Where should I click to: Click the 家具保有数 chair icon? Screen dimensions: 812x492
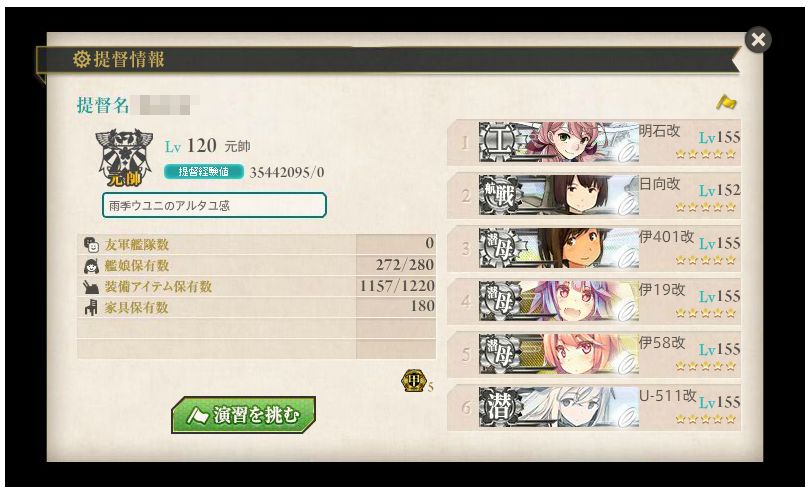point(91,308)
